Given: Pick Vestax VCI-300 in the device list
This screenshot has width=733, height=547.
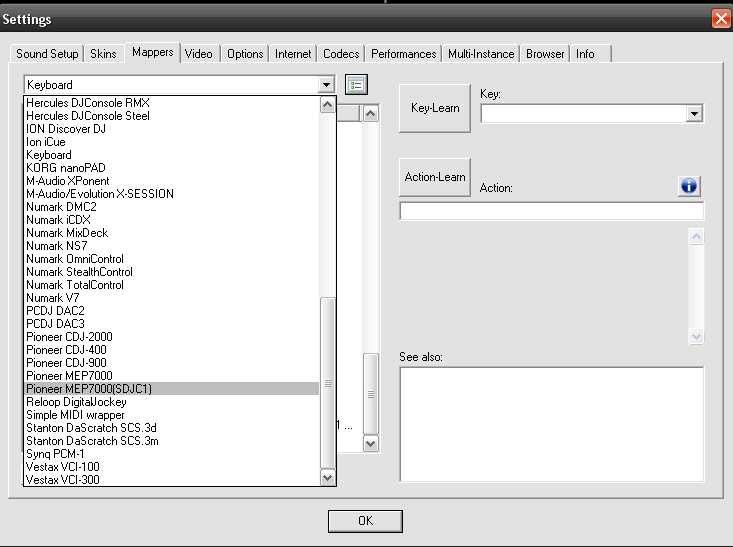Looking at the screenshot, I should (63, 480).
